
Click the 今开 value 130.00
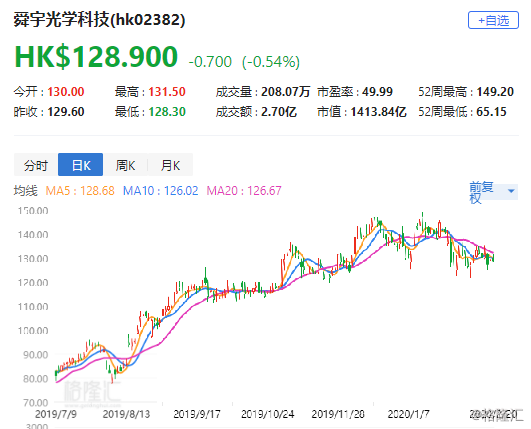66,92
